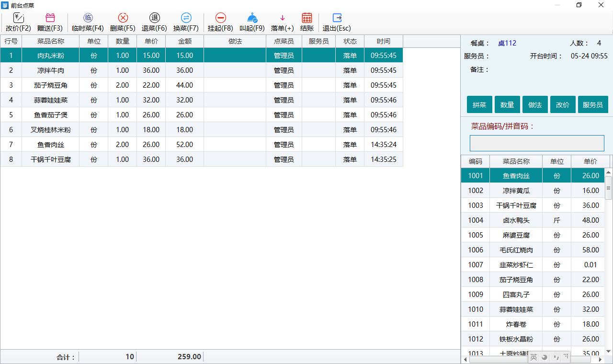This screenshot has height=364, width=613.
Task: Swap dish using 换菜(F7) icon
Action: pos(186,18)
